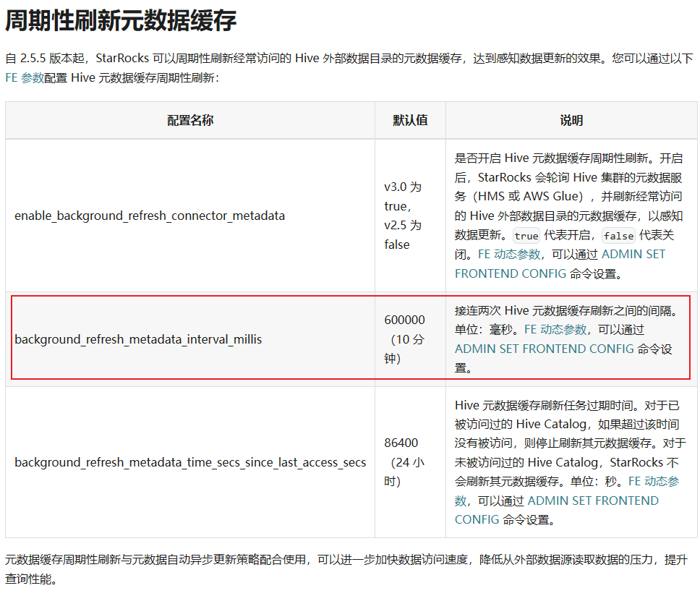The height and width of the screenshot is (596, 700).
Task: Open the FE 参数 link in the intro paragraph
Action: [x=25, y=77]
